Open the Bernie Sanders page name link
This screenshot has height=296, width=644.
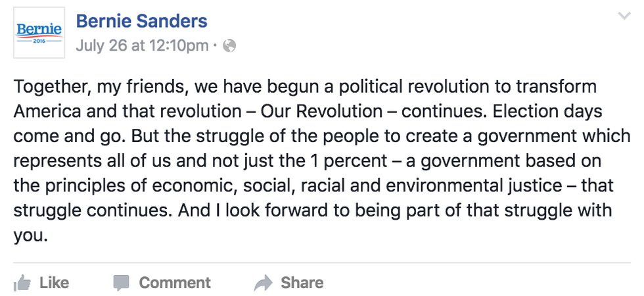pos(141,21)
